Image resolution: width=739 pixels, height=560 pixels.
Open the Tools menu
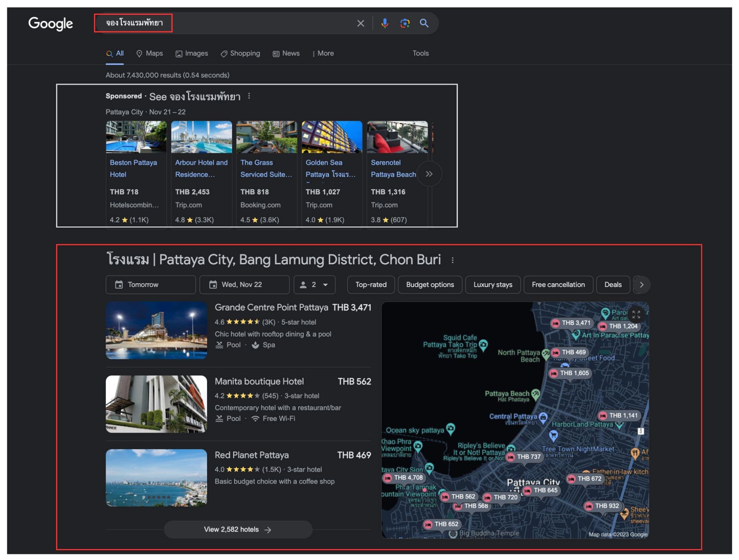pyautogui.click(x=420, y=53)
